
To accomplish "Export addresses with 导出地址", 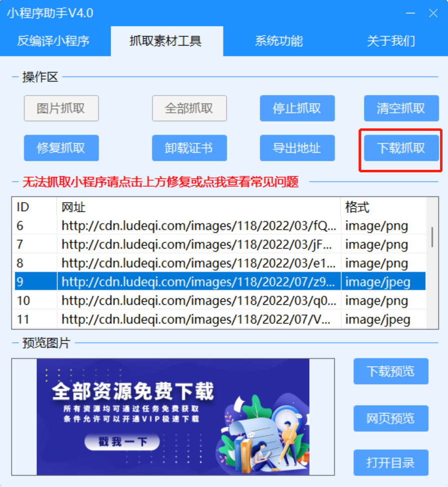I will 297,148.
